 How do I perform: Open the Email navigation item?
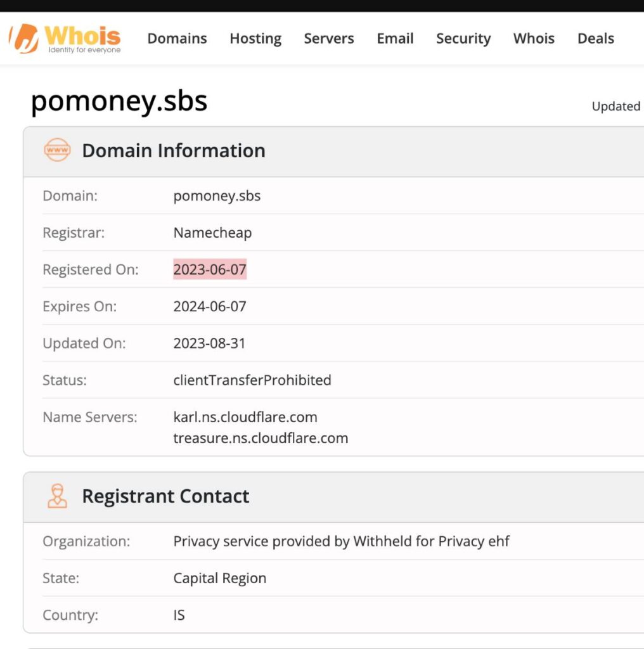395,39
